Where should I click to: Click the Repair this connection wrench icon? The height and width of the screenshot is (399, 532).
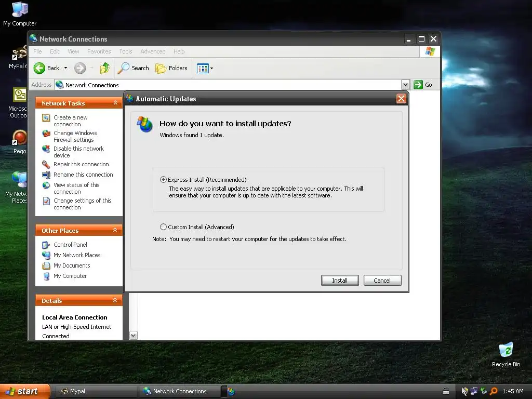point(46,165)
